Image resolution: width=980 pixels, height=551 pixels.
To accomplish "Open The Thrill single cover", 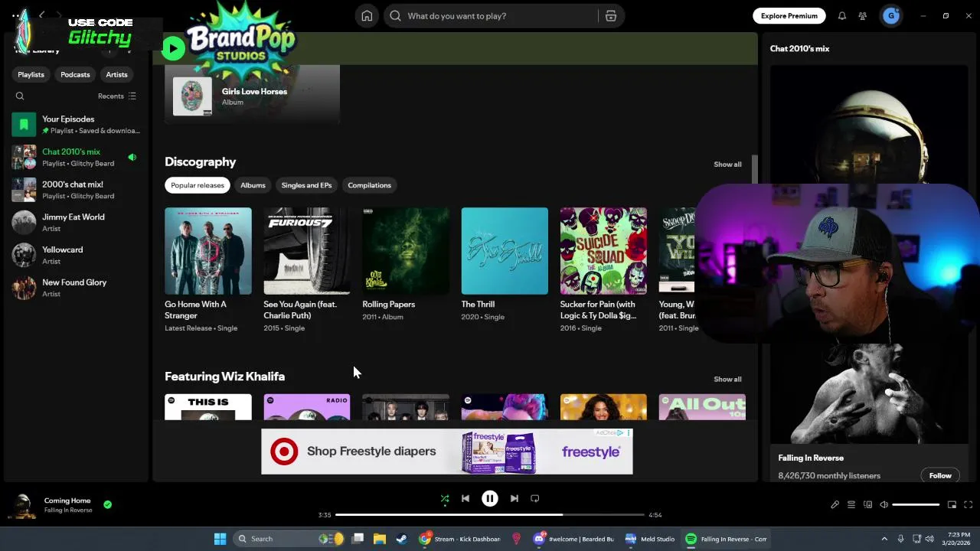I will [505, 251].
